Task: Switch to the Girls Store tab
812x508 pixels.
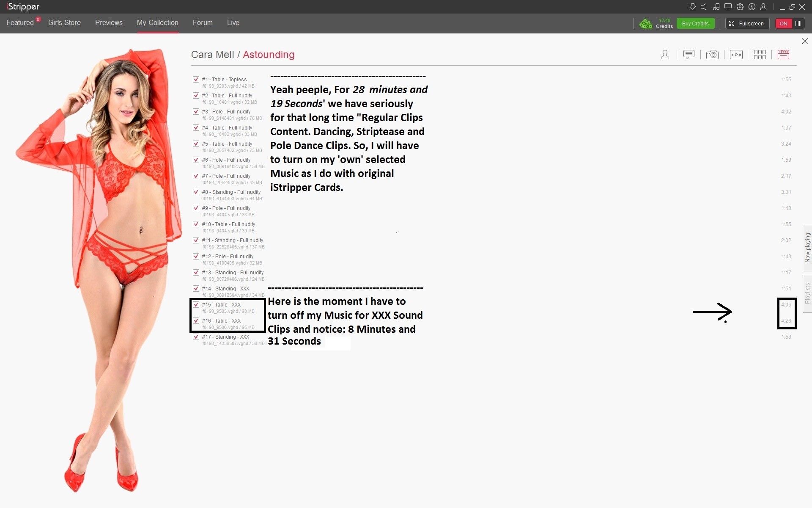Action: (x=64, y=22)
